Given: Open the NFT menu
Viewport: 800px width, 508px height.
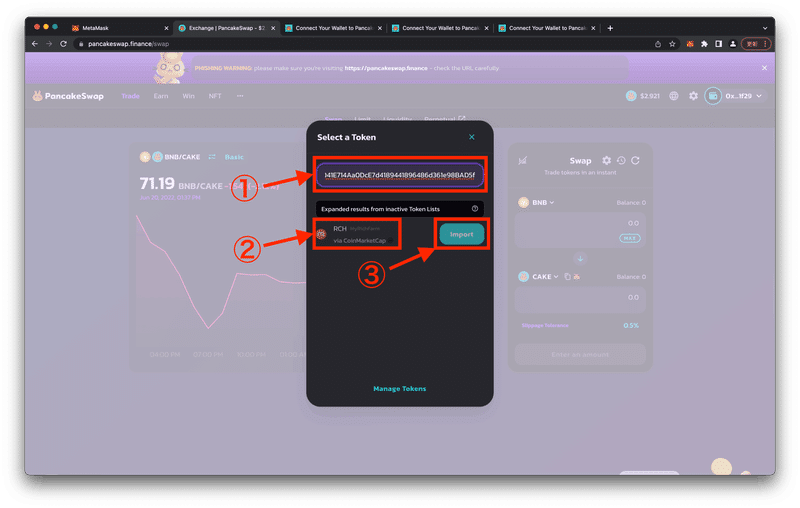Looking at the screenshot, I should click(215, 96).
